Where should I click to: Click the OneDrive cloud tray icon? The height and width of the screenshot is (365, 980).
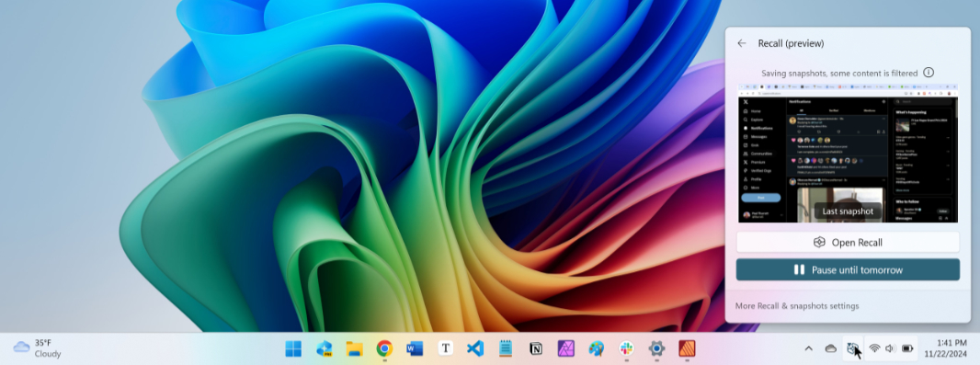(x=830, y=348)
